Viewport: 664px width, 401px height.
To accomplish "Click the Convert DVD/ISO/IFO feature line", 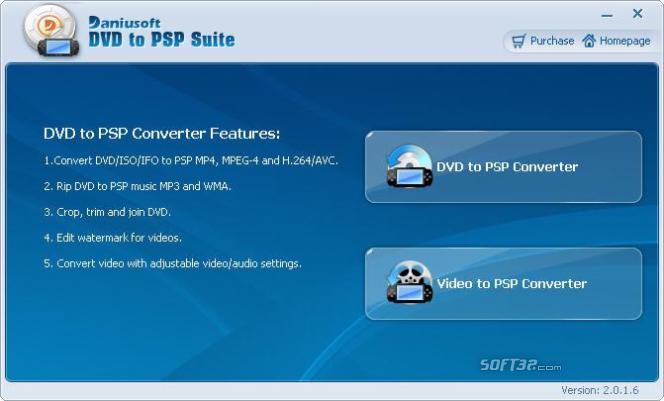I will pyautogui.click(x=191, y=161).
